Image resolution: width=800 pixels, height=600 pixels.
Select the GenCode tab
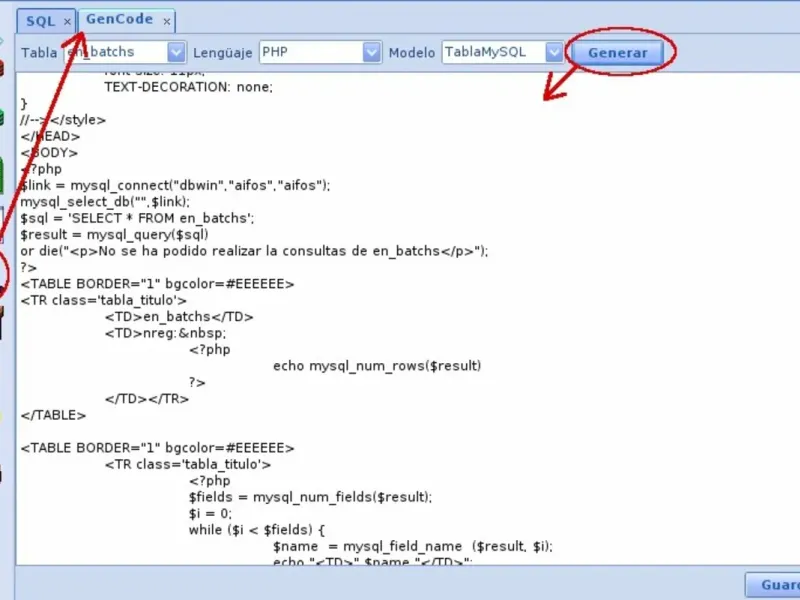point(119,19)
